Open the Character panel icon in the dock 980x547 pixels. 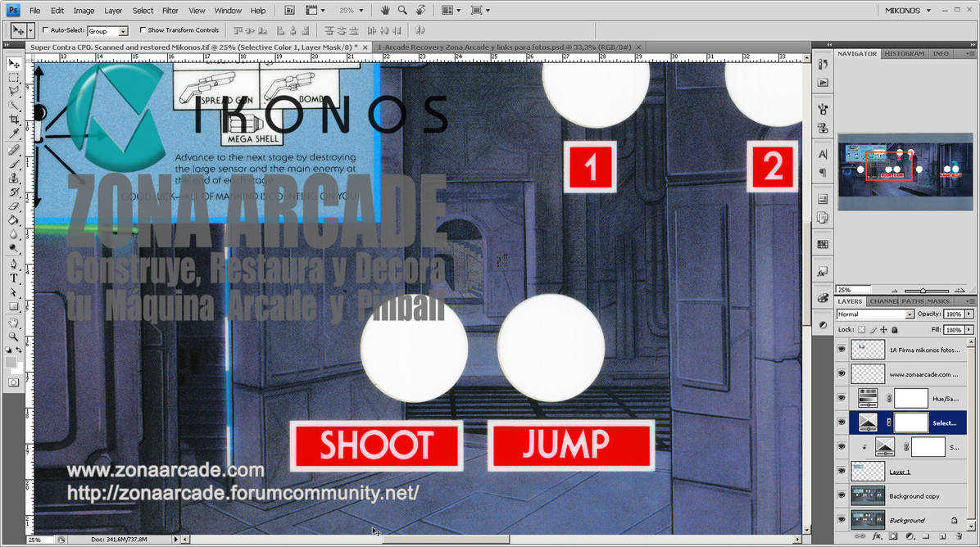pyautogui.click(x=823, y=154)
